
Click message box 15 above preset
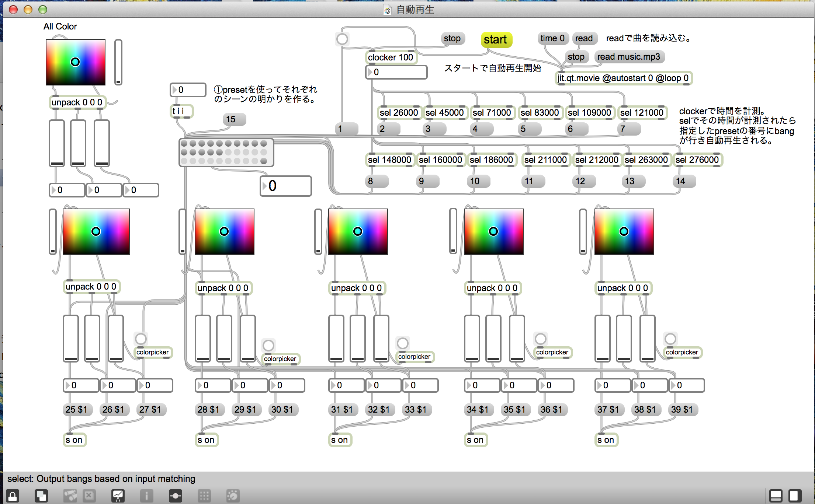234,119
